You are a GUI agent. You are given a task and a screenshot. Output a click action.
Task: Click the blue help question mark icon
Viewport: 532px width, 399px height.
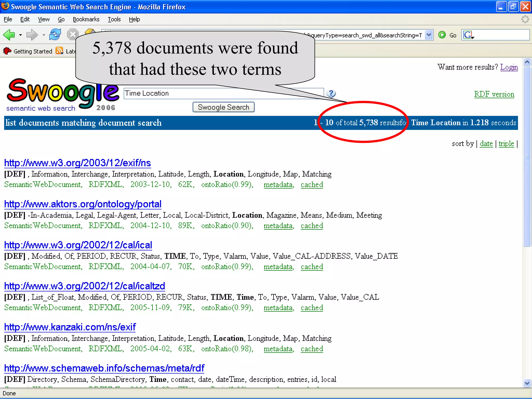(331, 94)
